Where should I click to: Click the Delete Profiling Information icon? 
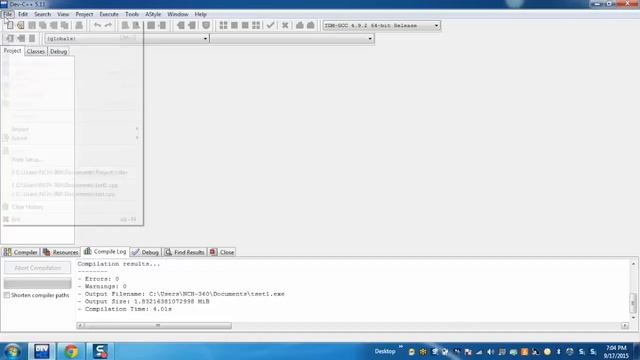311,25
